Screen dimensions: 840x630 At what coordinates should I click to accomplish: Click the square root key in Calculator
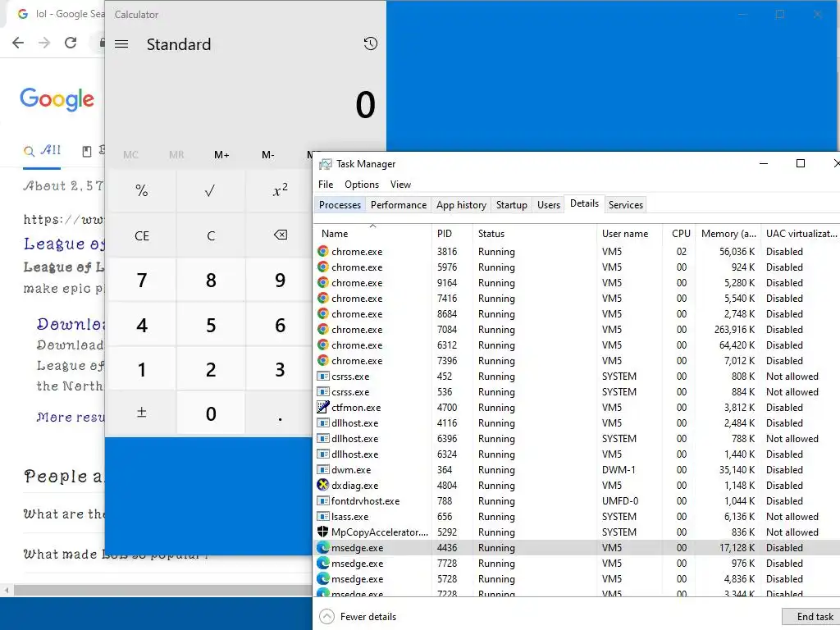(210, 190)
